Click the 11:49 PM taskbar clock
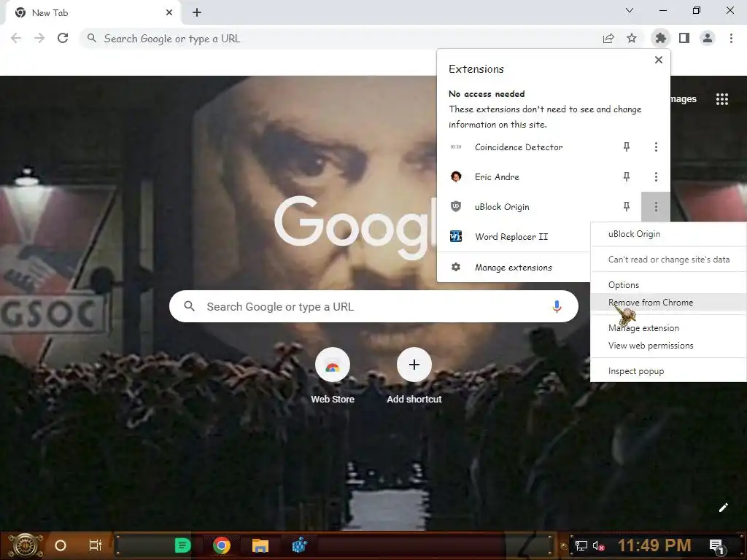This screenshot has width=747, height=560. point(654,545)
